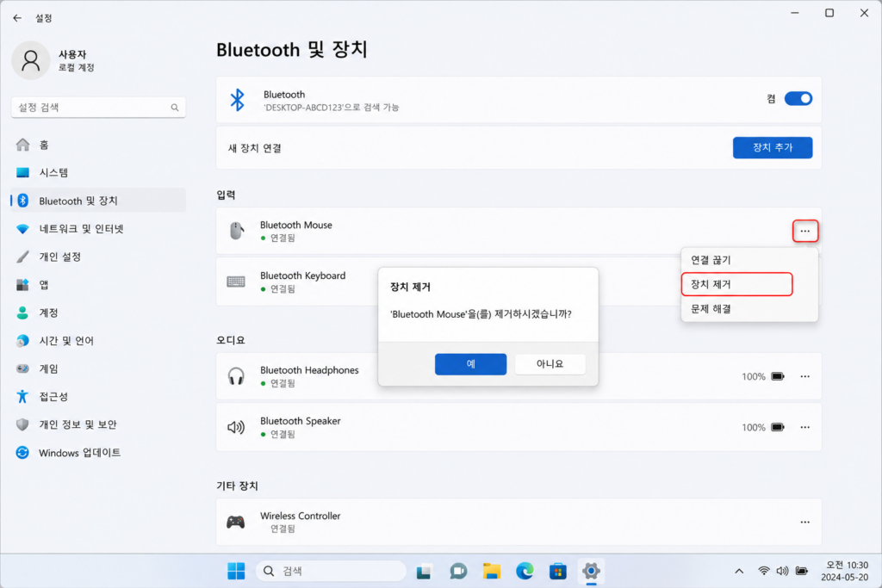Click the Headphones battery icon
This screenshot has height=588, width=882.
(x=778, y=376)
